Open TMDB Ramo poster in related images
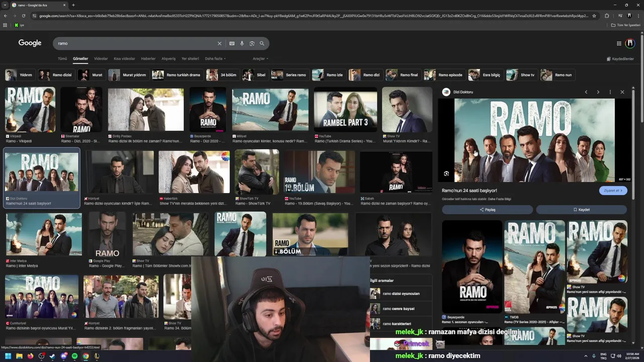Viewport: 644px width, 362px height. (534, 267)
